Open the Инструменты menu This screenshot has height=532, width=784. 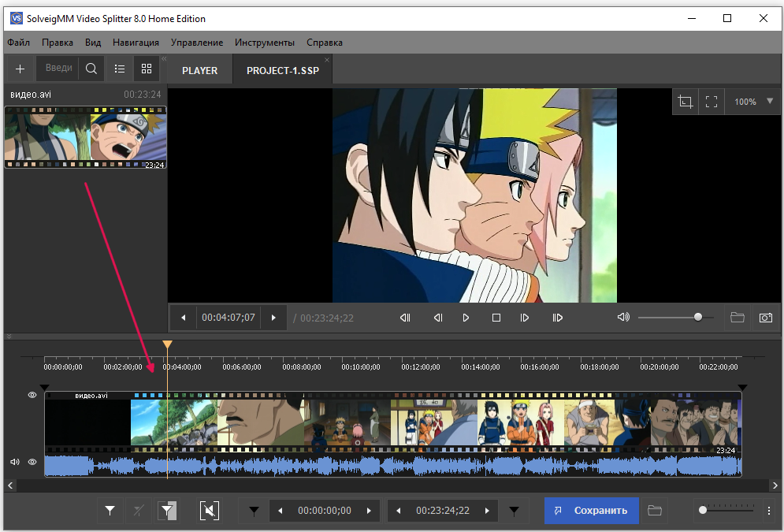coord(265,43)
